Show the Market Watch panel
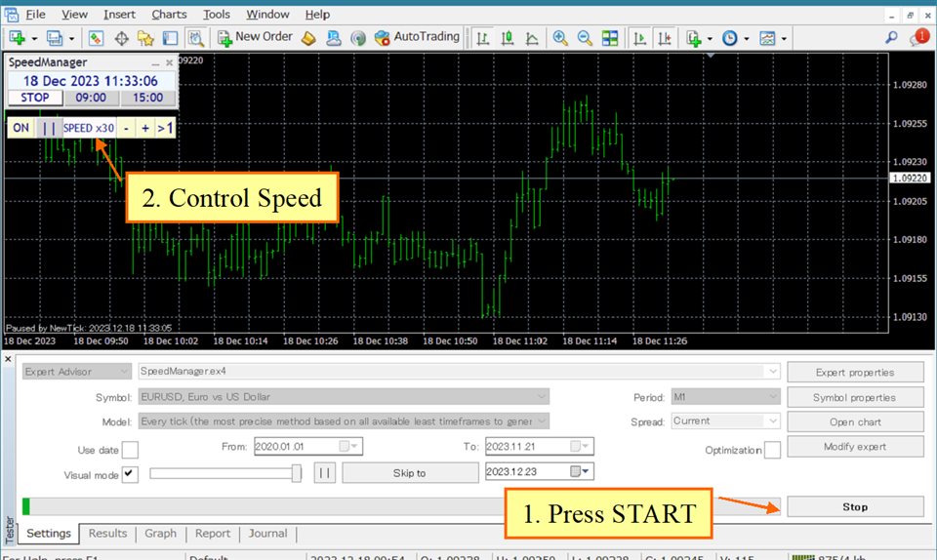The width and height of the screenshot is (937, 560). pos(96,38)
